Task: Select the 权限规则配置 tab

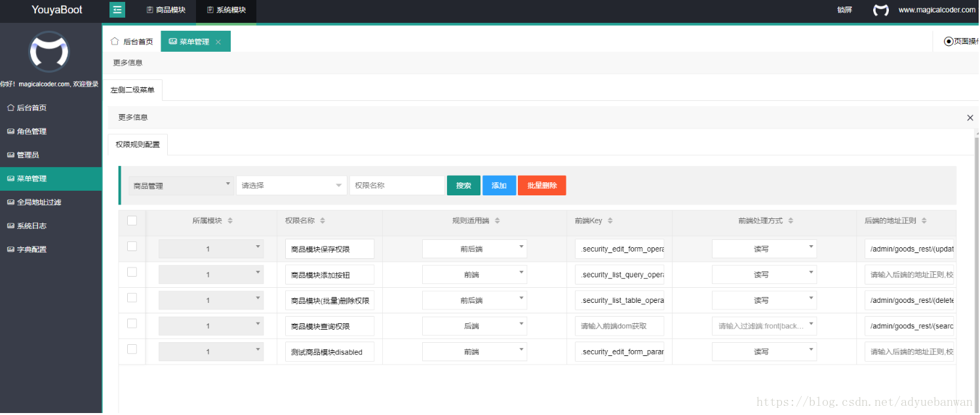Action: point(137,144)
